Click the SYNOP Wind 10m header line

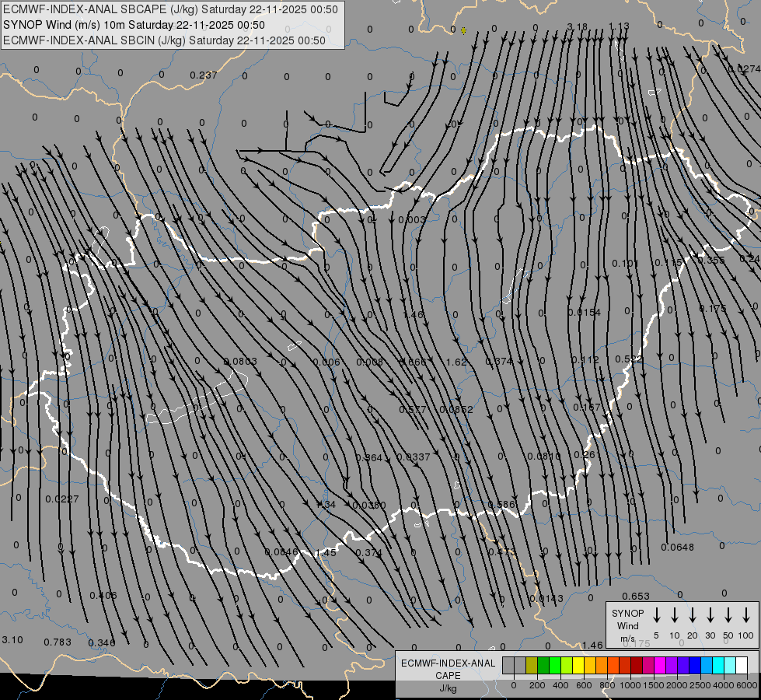tap(134, 25)
